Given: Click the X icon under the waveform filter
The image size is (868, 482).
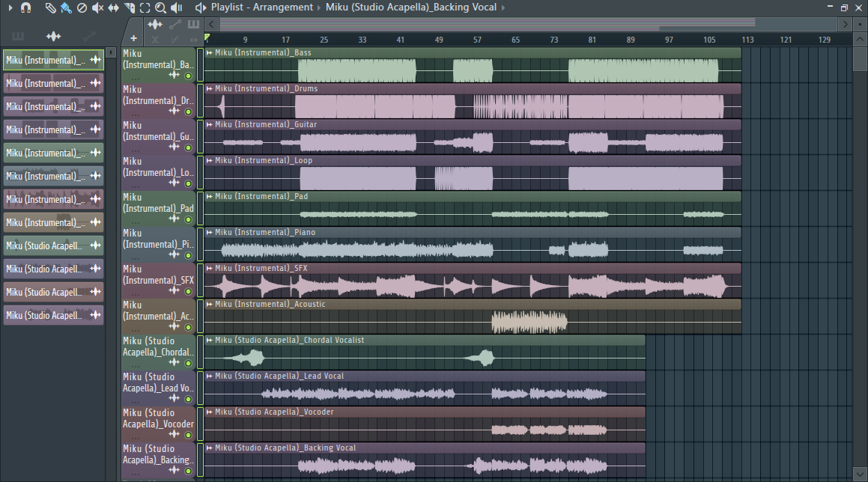Looking at the screenshot, I should (x=155, y=40).
